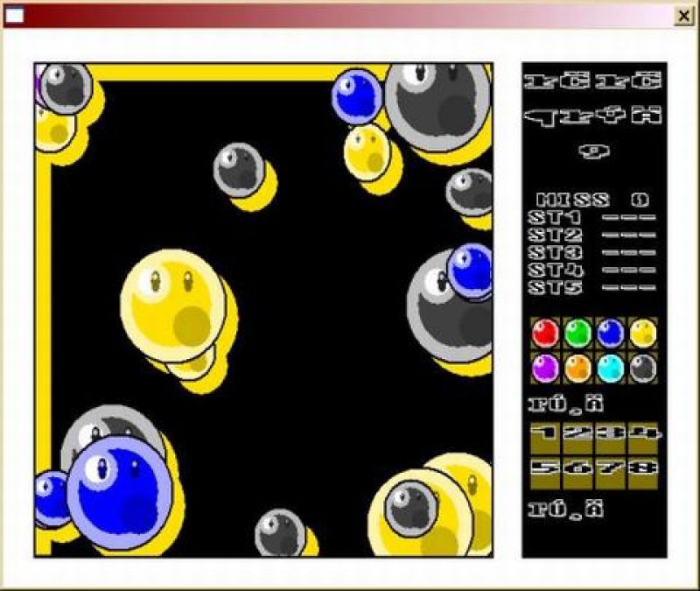
Task: Select the green ball in the color palette
Action: 577,333
